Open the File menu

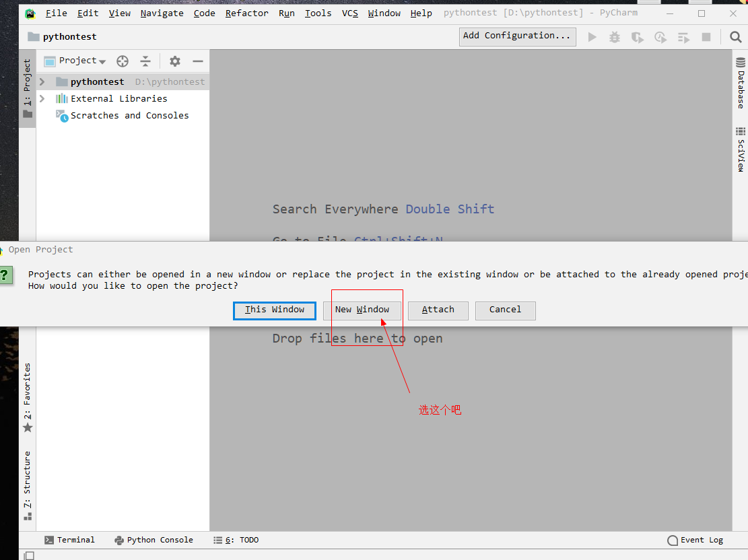[x=57, y=13]
